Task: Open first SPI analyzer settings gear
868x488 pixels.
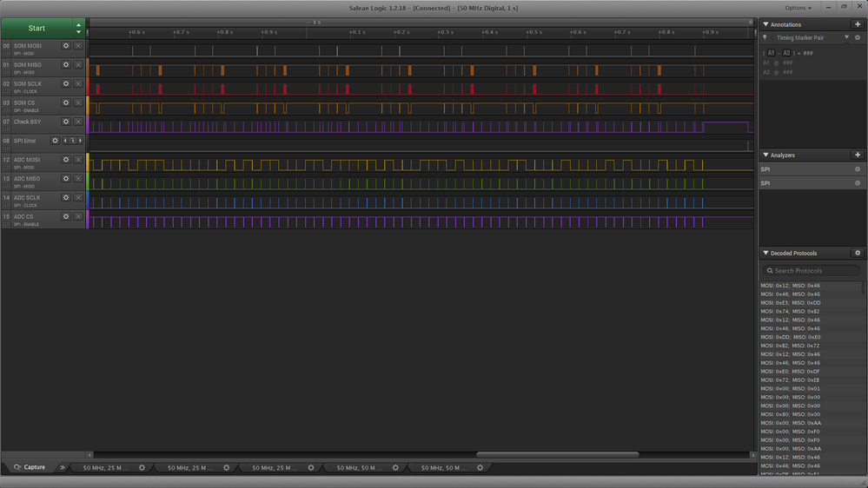Action: click(x=858, y=169)
